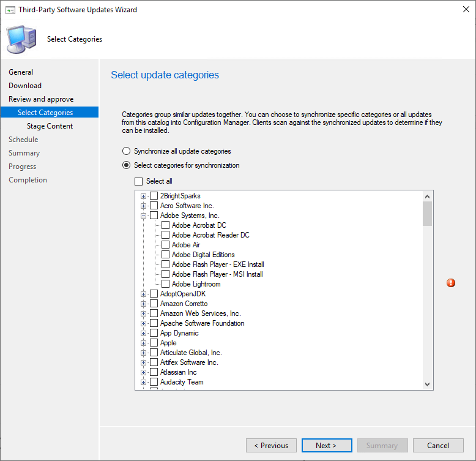476x461 pixels.
Task: Select the Audacity Team label
Action: (182, 382)
